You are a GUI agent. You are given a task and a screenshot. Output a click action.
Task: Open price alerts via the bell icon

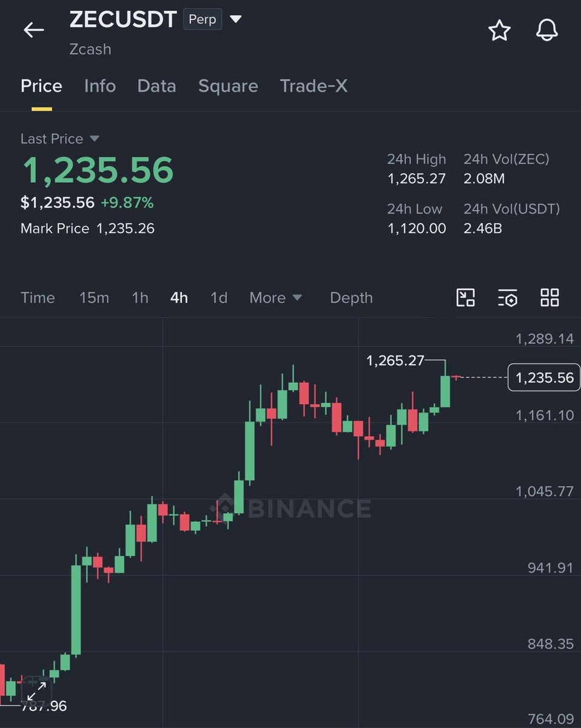(546, 30)
